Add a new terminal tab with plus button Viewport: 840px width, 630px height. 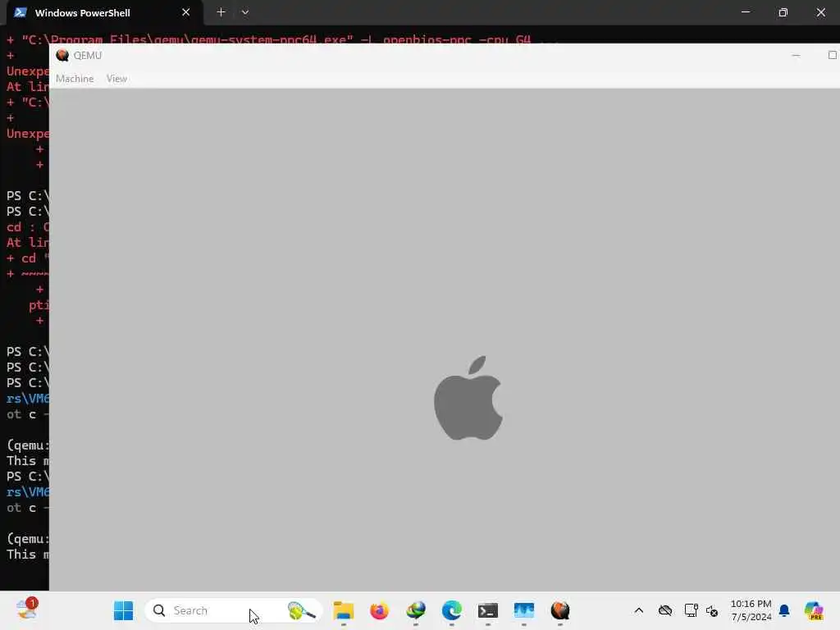click(x=221, y=12)
